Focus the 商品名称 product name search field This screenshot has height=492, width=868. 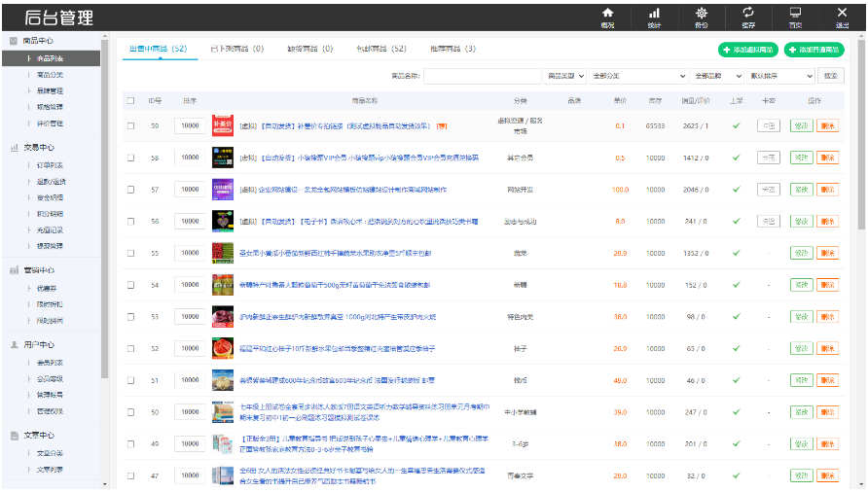(482, 76)
